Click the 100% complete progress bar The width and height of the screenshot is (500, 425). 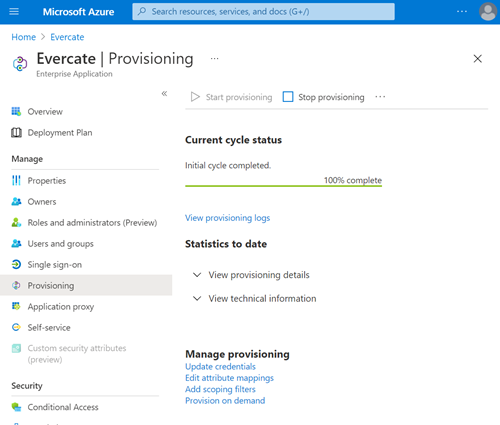(284, 185)
